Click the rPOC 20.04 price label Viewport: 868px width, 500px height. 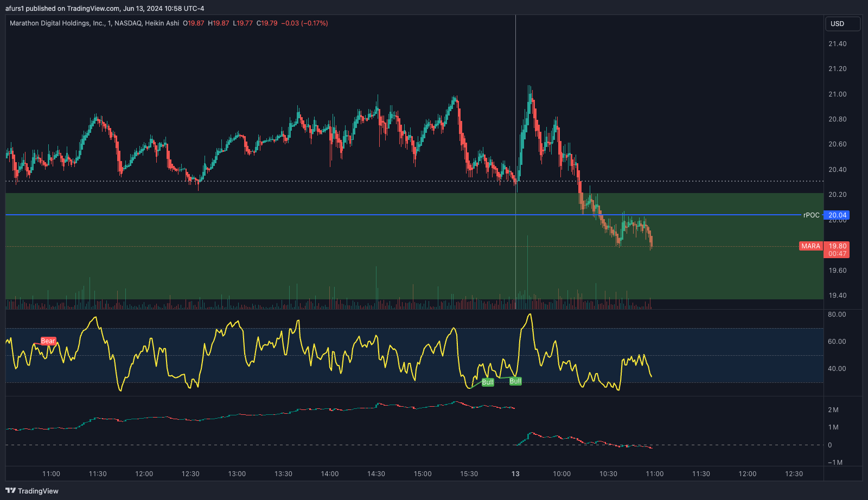pyautogui.click(x=837, y=215)
